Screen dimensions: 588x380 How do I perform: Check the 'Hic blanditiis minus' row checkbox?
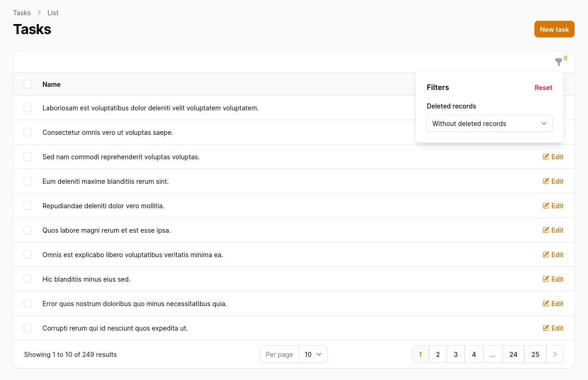28,279
